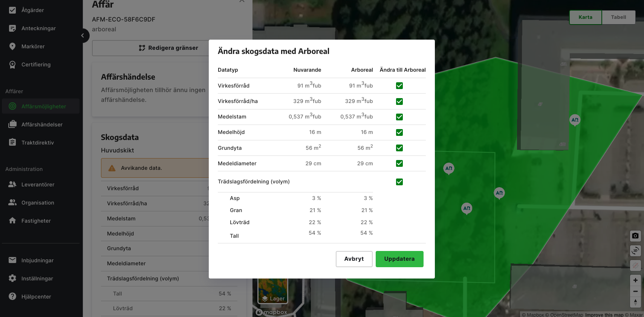Select Affärsmöjligheter target icon
The height and width of the screenshot is (317, 644).
(12, 106)
